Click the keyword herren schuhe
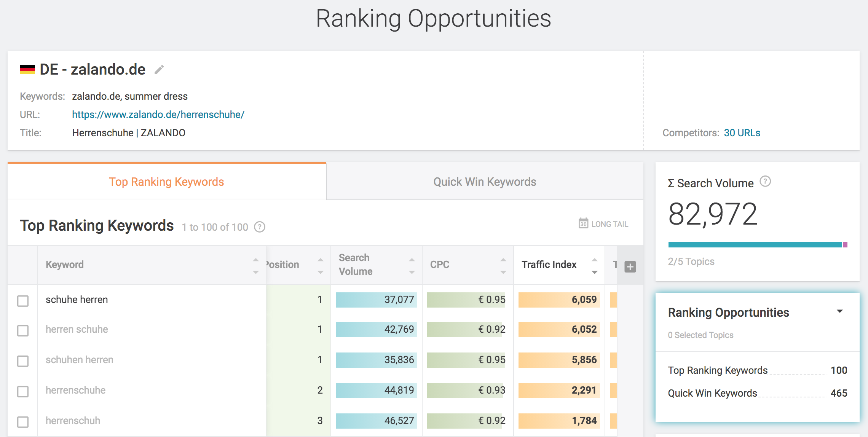The image size is (868, 437). pyautogui.click(x=77, y=329)
